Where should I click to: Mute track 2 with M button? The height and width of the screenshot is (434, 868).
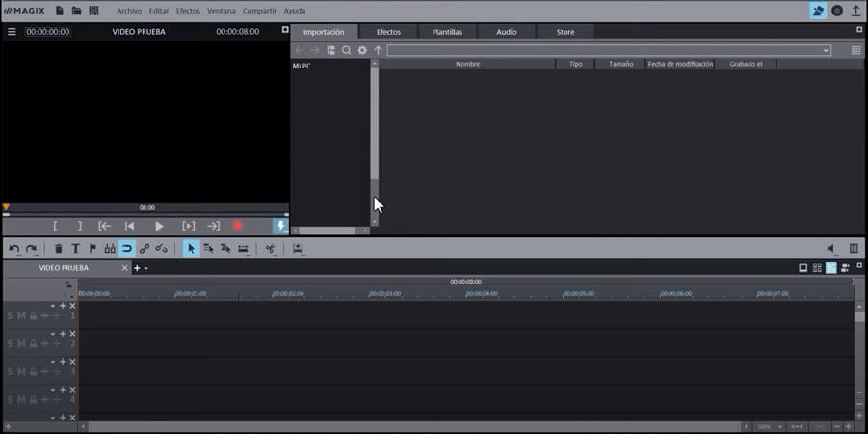[21, 343]
